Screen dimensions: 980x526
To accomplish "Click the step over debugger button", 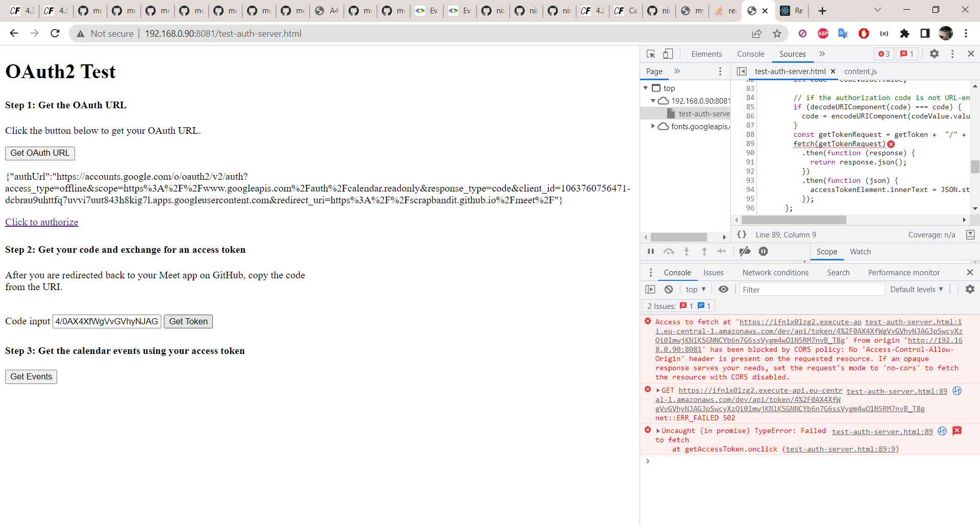I will pos(669,251).
